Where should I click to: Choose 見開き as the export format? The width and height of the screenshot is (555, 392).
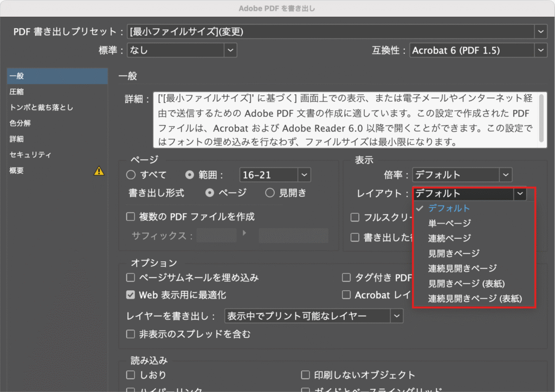[x=270, y=193]
